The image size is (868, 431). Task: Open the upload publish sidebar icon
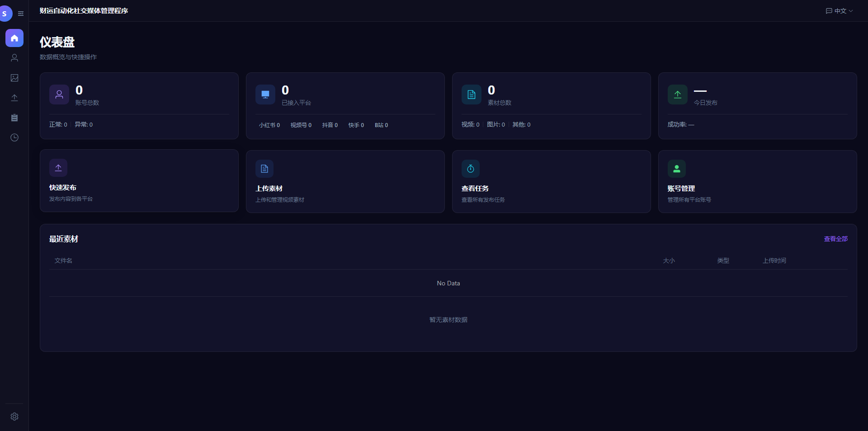[x=14, y=98]
